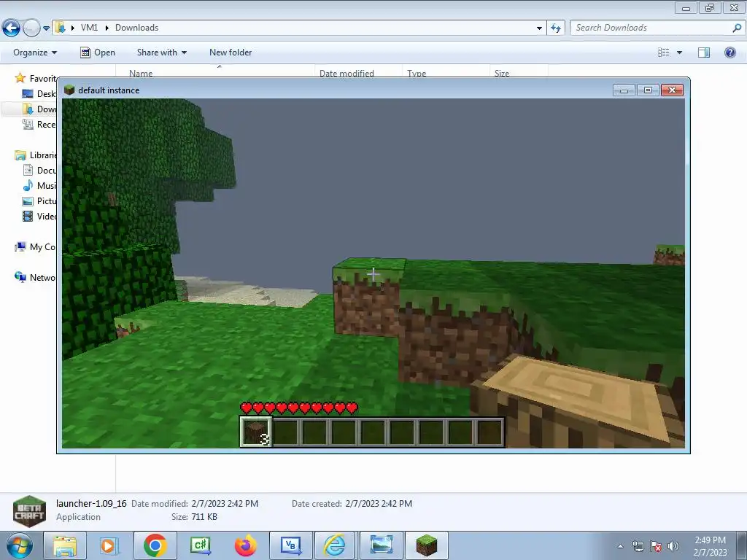Select Network in the navigation pane
747x560 pixels.
pyautogui.click(x=36, y=277)
